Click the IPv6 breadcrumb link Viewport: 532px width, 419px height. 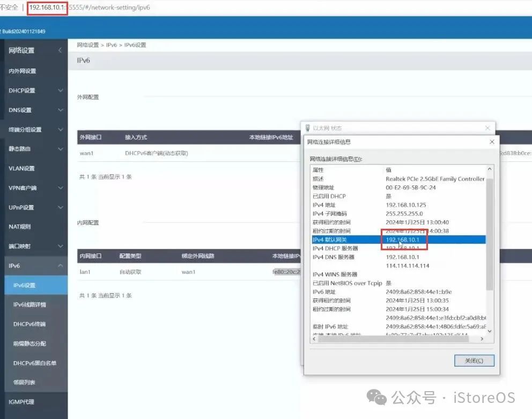point(112,45)
